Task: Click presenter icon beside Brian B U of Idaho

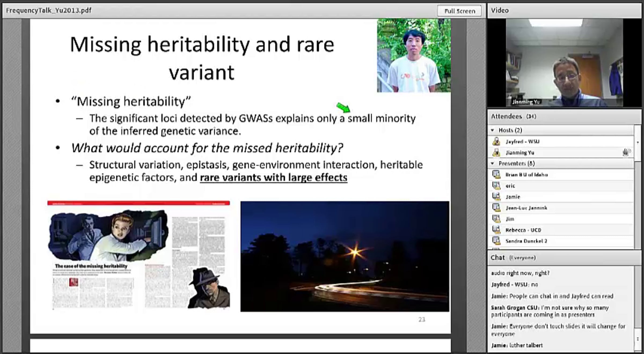Action: click(x=496, y=174)
